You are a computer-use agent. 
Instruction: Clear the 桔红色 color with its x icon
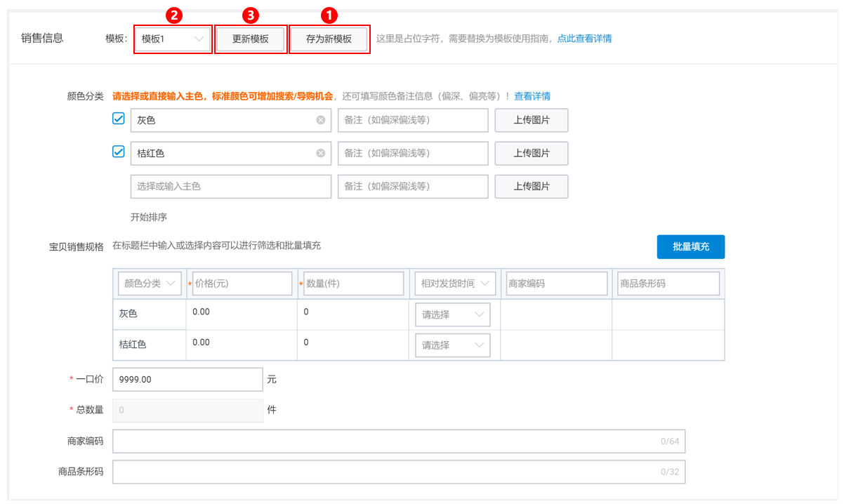click(321, 153)
